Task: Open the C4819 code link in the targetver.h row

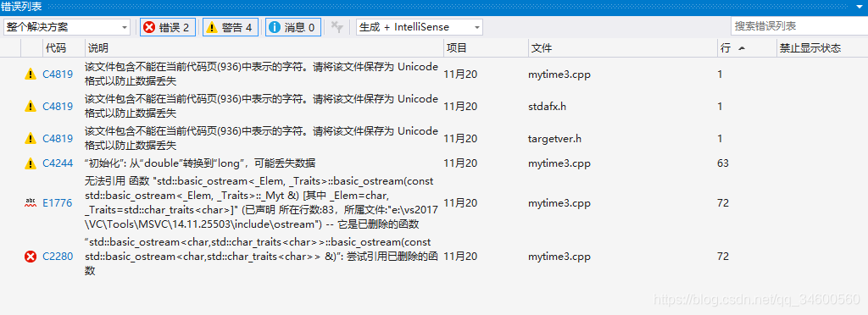Action: click(x=58, y=138)
